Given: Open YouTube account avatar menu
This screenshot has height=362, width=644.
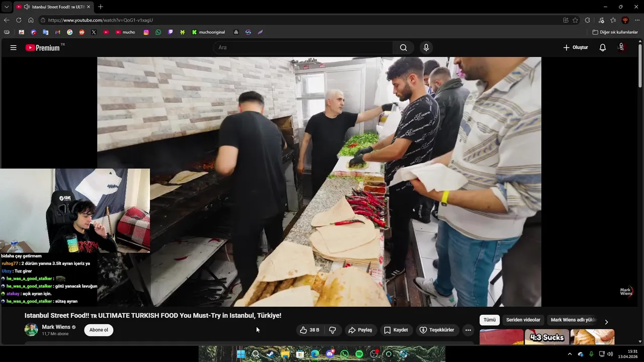Looking at the screenshot, I should 621,47.
